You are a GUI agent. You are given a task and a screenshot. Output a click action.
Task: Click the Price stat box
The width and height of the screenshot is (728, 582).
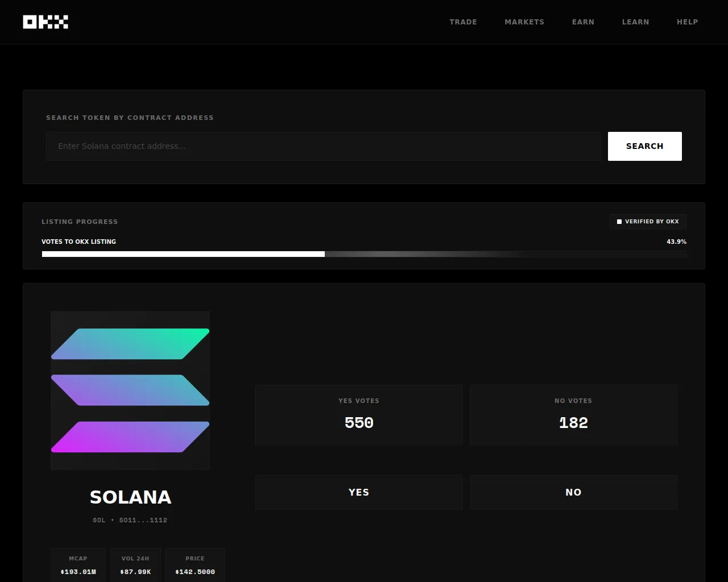coord(195,565)
